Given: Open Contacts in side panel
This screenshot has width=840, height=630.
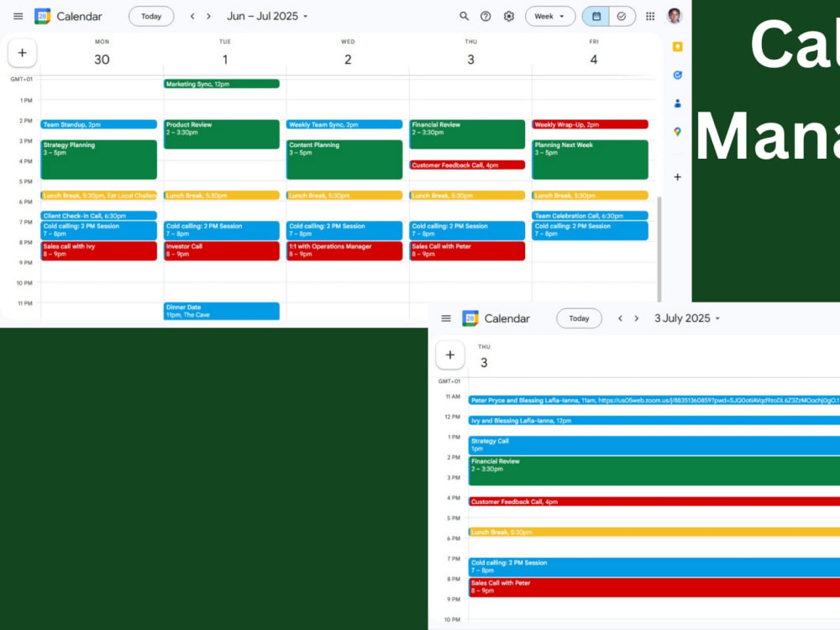Looking at the screenshot, I should (677, 103).
